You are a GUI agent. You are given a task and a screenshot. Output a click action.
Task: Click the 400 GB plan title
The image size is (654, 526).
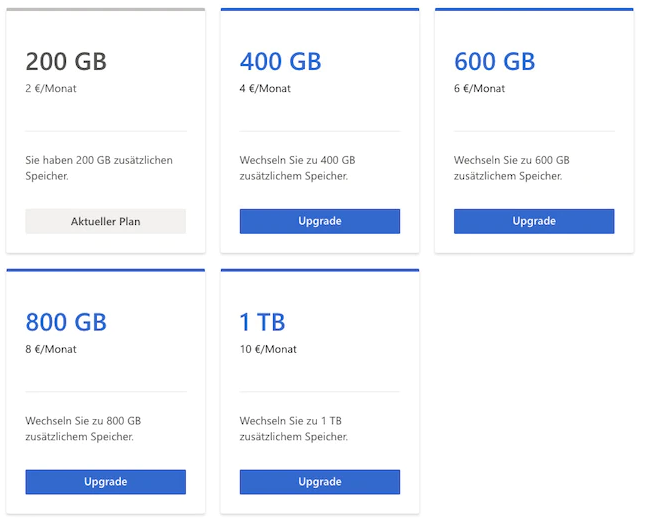pyautogui.click(x=280, y=61)
